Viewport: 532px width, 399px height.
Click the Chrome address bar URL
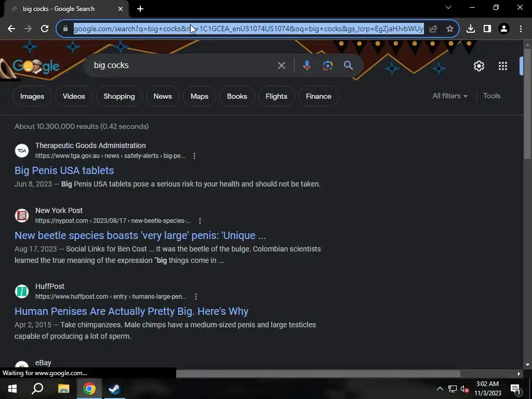248,29
